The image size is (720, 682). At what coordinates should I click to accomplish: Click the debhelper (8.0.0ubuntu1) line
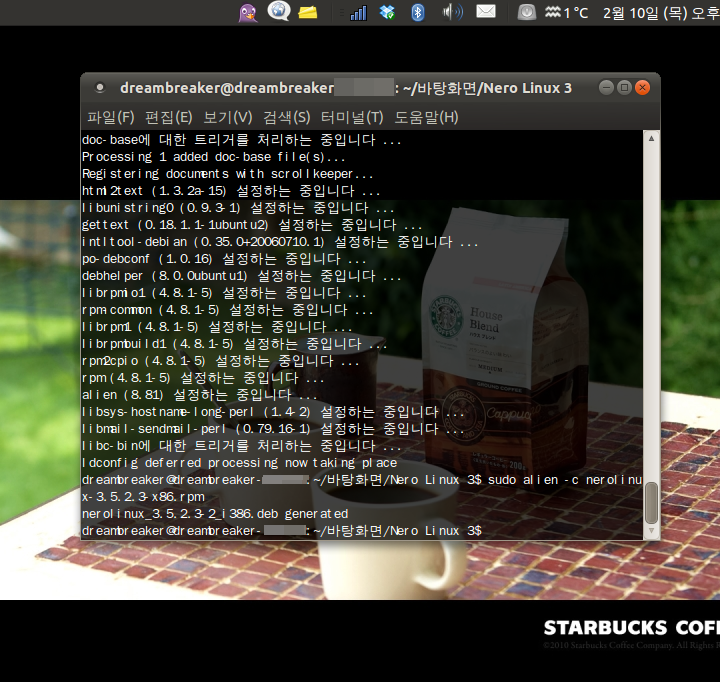point(242,276)
